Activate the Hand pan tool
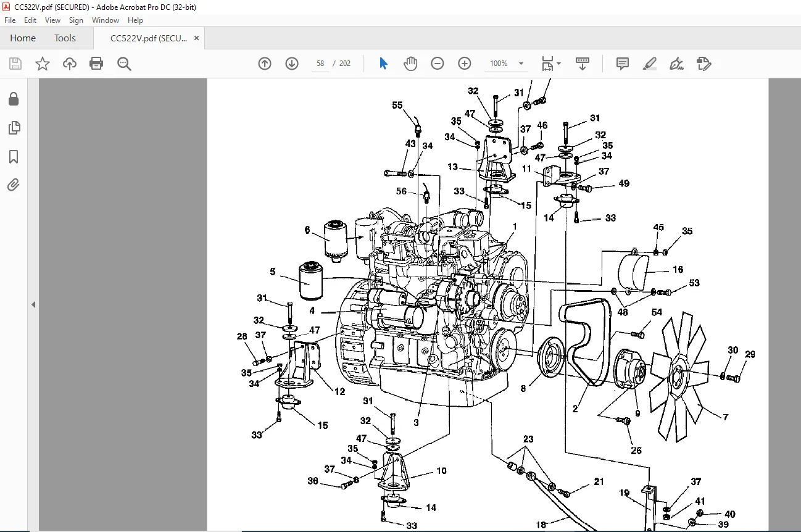The image size is (801, 532). pos(410,64)
